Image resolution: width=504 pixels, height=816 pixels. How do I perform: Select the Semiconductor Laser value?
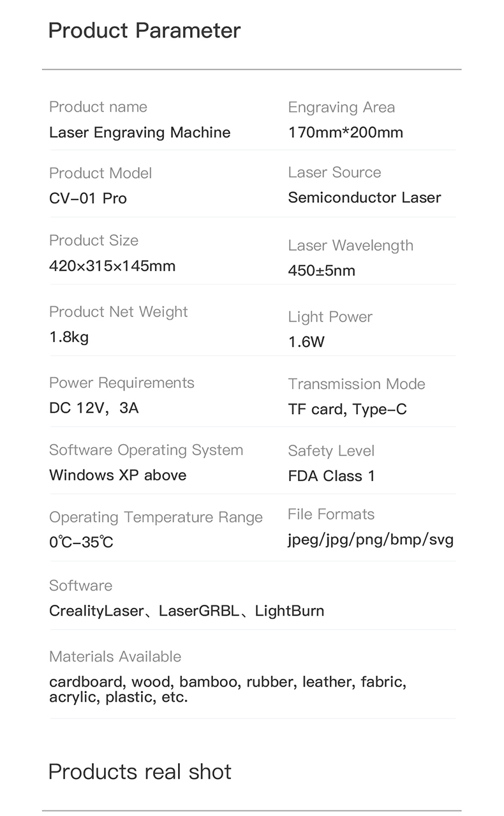pyautogui.click(x=364, y=198)
